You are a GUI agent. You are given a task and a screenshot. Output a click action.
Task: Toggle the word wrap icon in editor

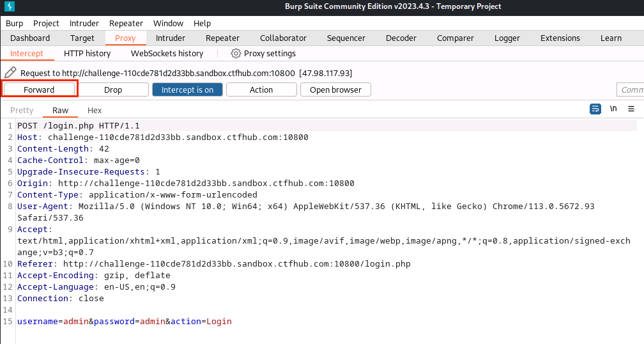tap(595, 109)
